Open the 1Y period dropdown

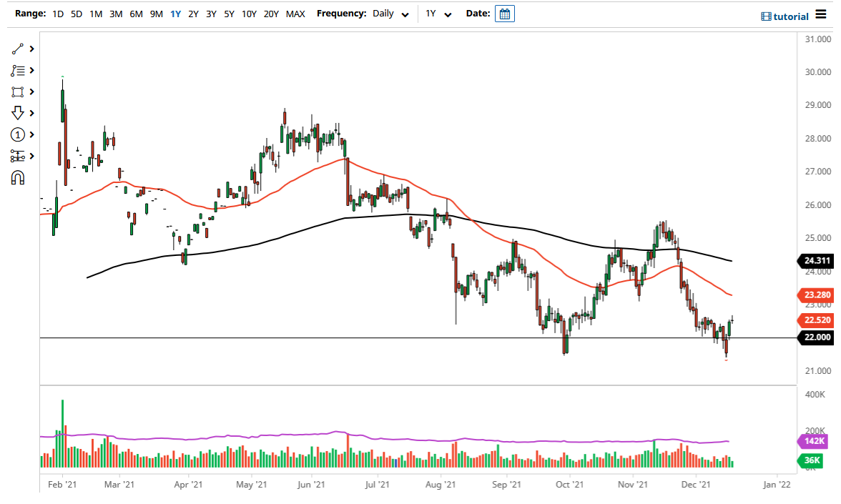[438, 14]
